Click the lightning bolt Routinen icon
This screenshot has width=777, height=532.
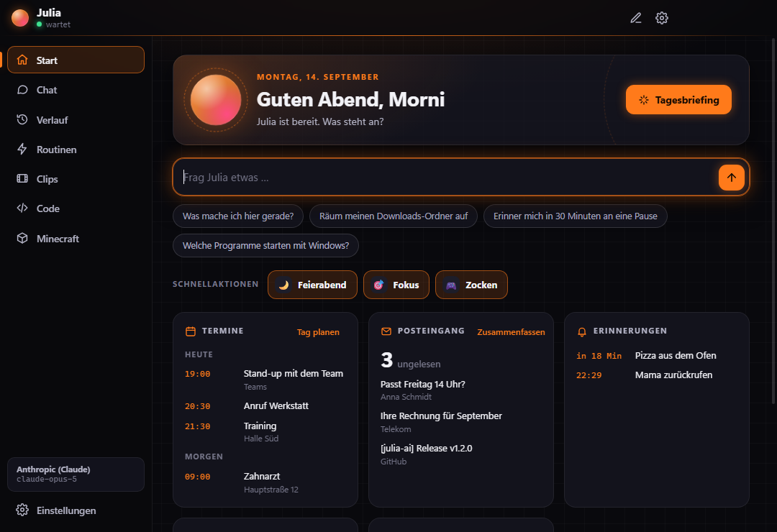pos(22,149)
